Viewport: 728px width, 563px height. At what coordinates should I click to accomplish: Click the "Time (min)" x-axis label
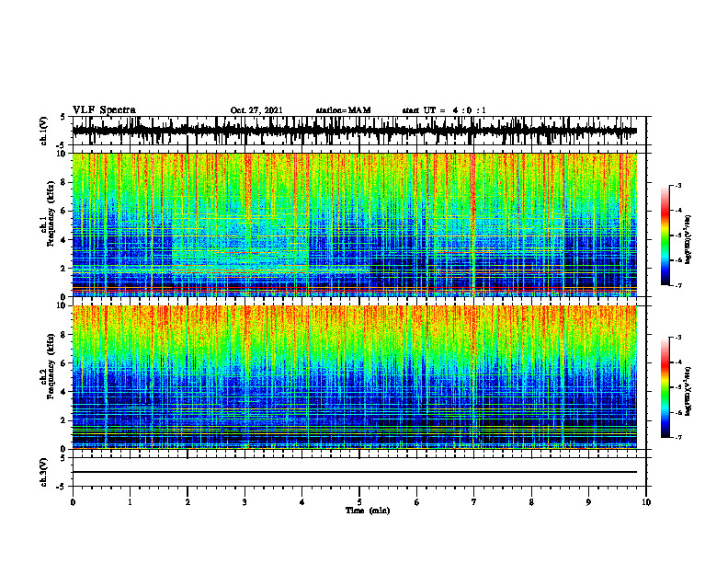pos(368,511)
